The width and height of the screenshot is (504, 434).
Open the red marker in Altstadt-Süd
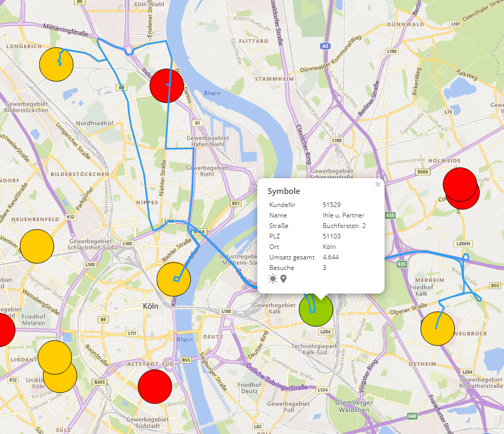155,386
